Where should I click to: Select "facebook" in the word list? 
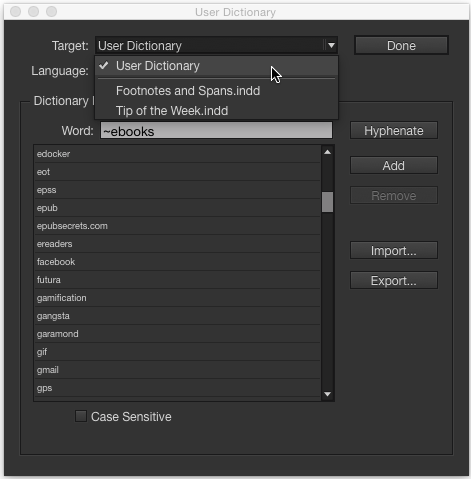(x=178, y=262)
